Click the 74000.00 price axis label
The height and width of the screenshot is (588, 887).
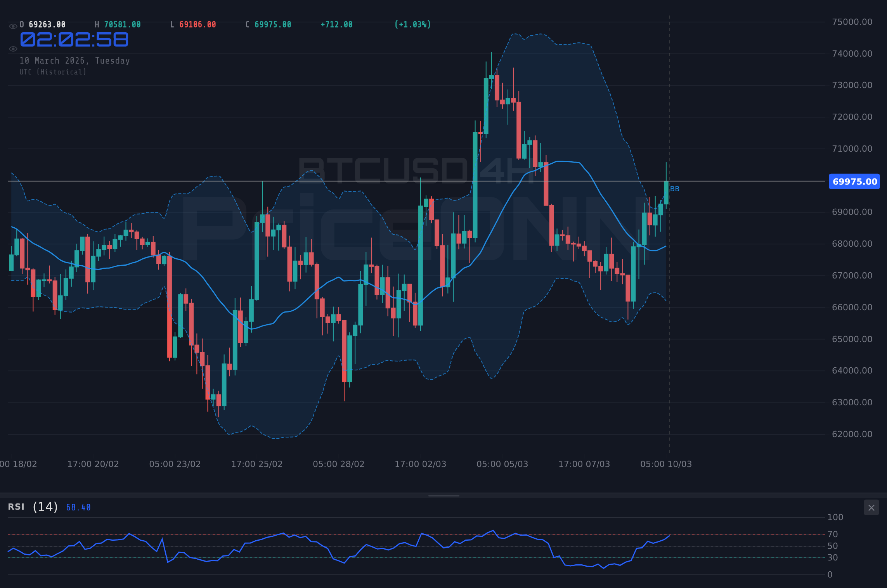pos(852,54)
